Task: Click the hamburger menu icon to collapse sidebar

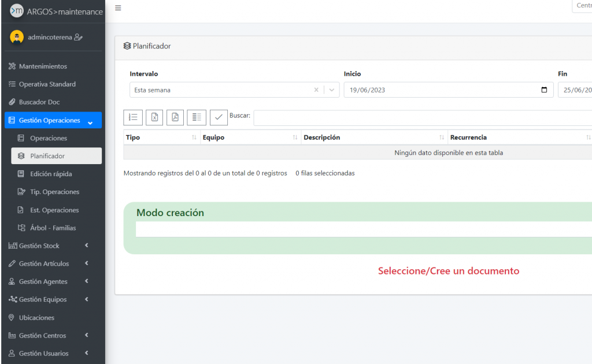Action: (118, 8)
